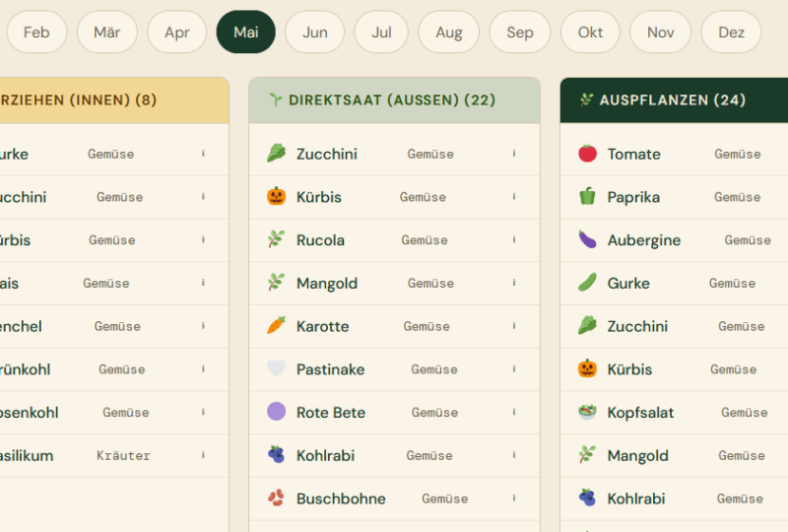Switch to Dez month
This screenshot has width=788, height=532.
[731, 33]
